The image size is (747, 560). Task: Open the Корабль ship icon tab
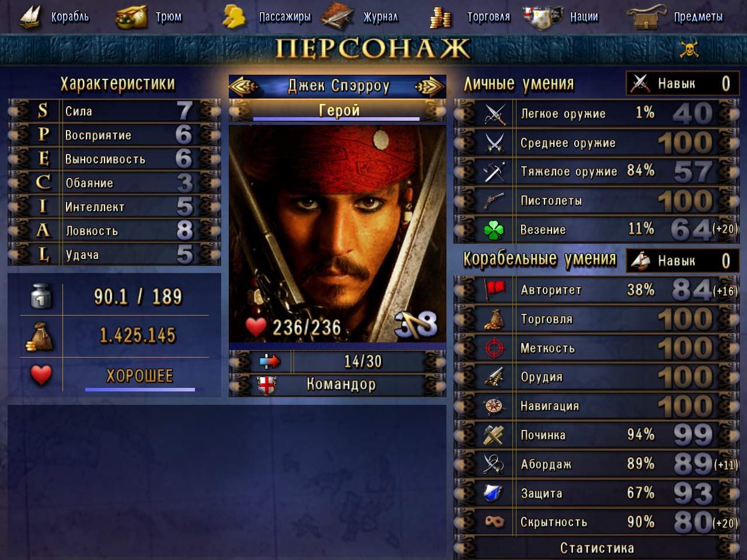[x=30, y=16]
